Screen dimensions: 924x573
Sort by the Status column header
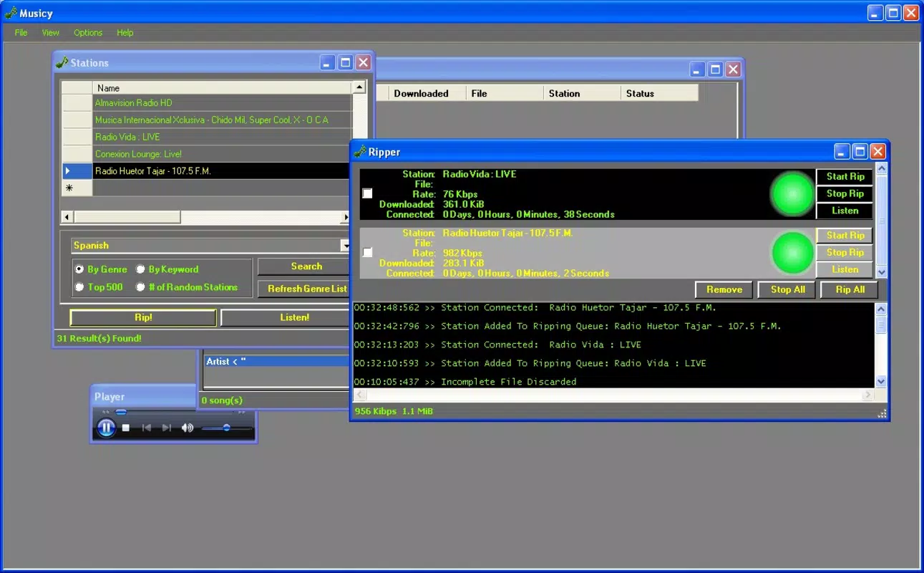pos(659,93)
